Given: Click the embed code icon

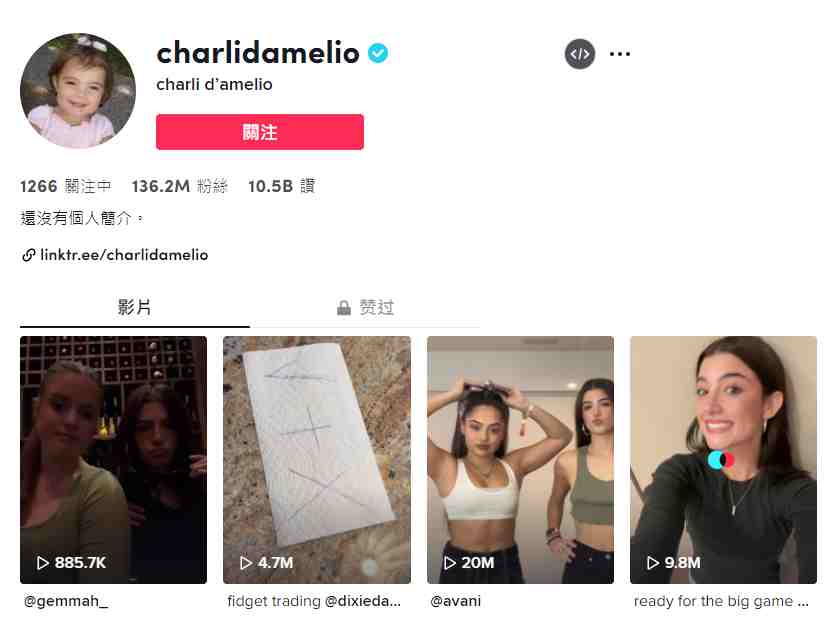Looking at the screenshot, I should 579,54.
